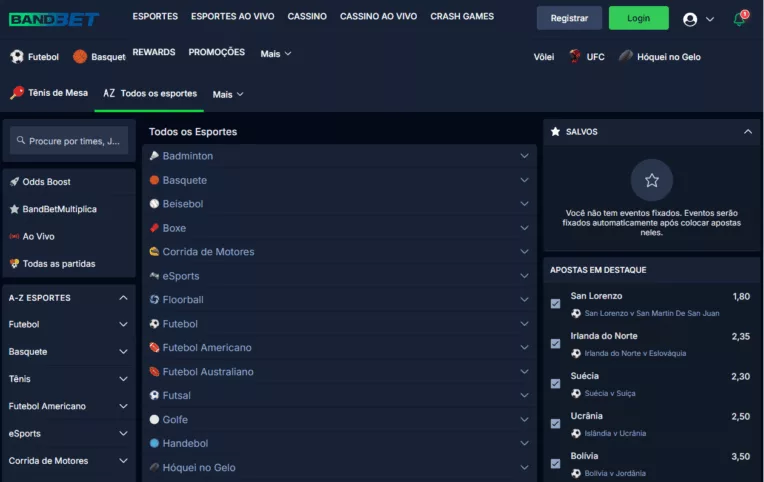Expand the Badminton sport row
This screenshot has width=764, height=482.
tap(524, 156)
